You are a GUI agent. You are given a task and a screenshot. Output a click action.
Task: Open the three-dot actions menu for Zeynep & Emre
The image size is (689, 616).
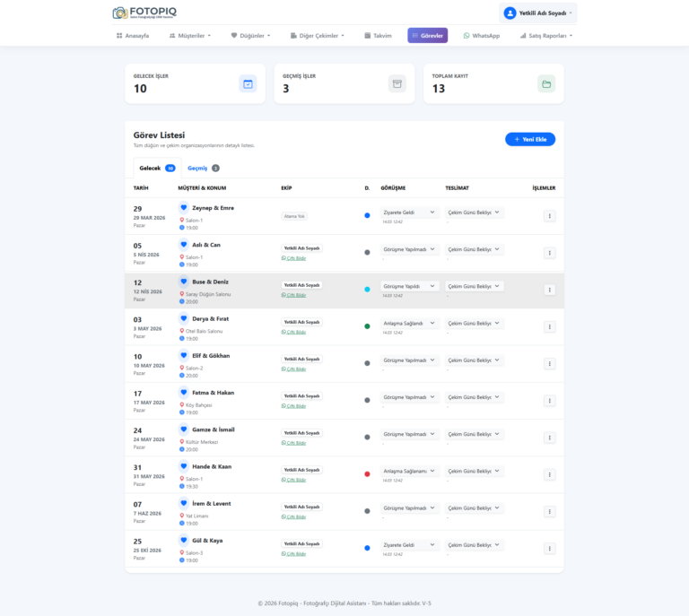pos(549,215)
